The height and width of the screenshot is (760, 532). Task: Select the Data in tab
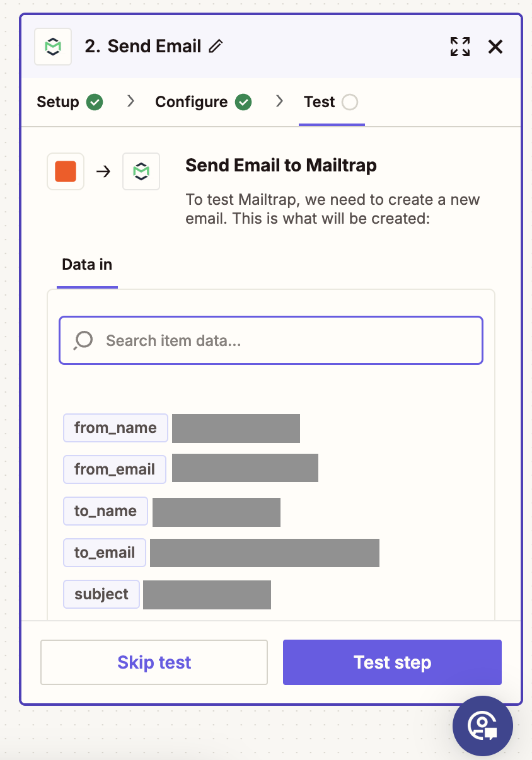(87, 265)
